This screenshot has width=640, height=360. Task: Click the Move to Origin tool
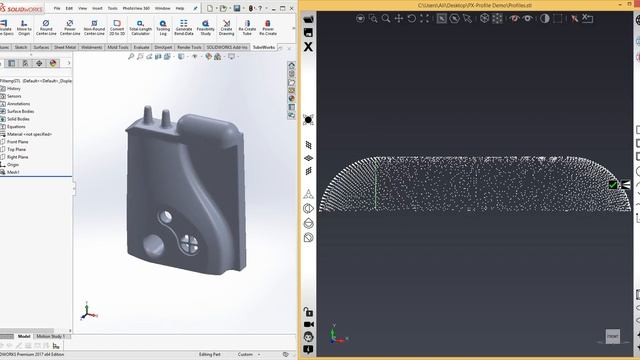tap(24, 27)
